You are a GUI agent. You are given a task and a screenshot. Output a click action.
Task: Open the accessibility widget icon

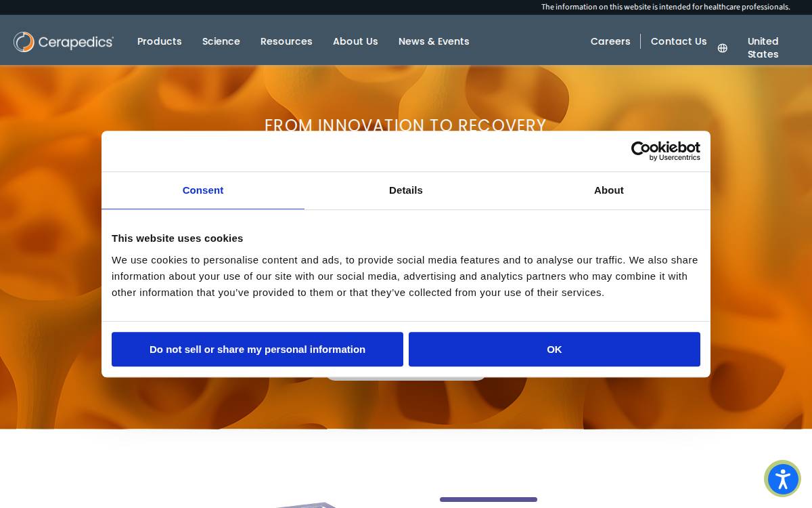783,479
